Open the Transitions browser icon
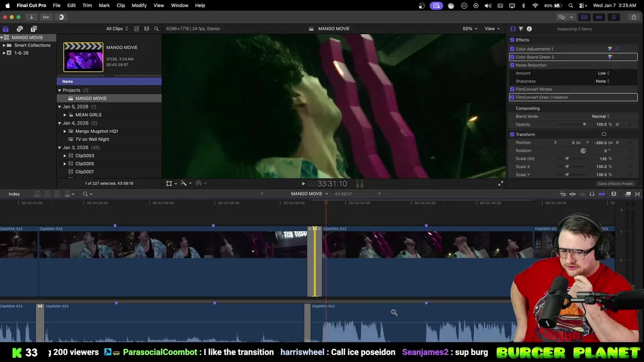 [x=637, y=194]
